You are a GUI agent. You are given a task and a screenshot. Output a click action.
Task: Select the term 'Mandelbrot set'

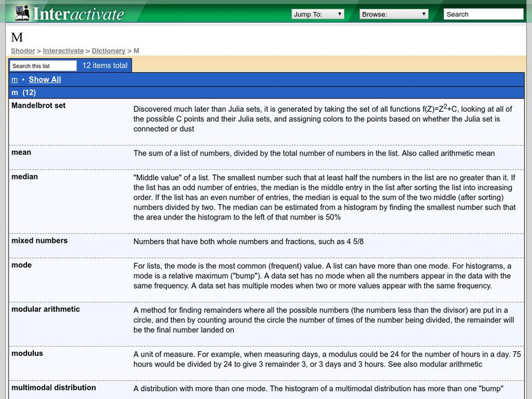pos(39,106)
